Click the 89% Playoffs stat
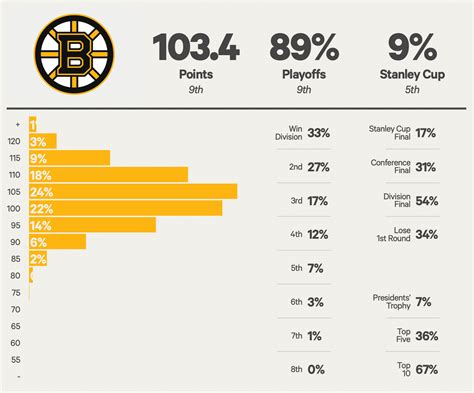This screenshot has width=474, height=393. click(x=304, y=63)
